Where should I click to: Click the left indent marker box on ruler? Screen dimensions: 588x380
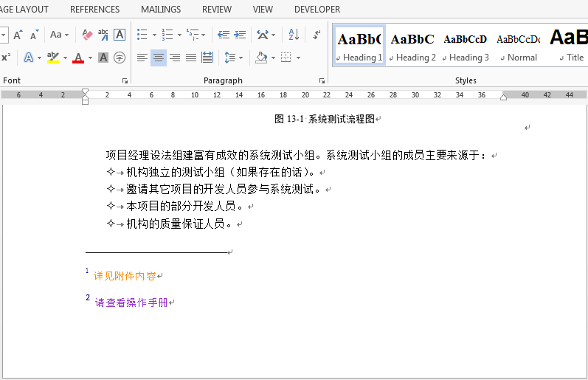[85, 102]
